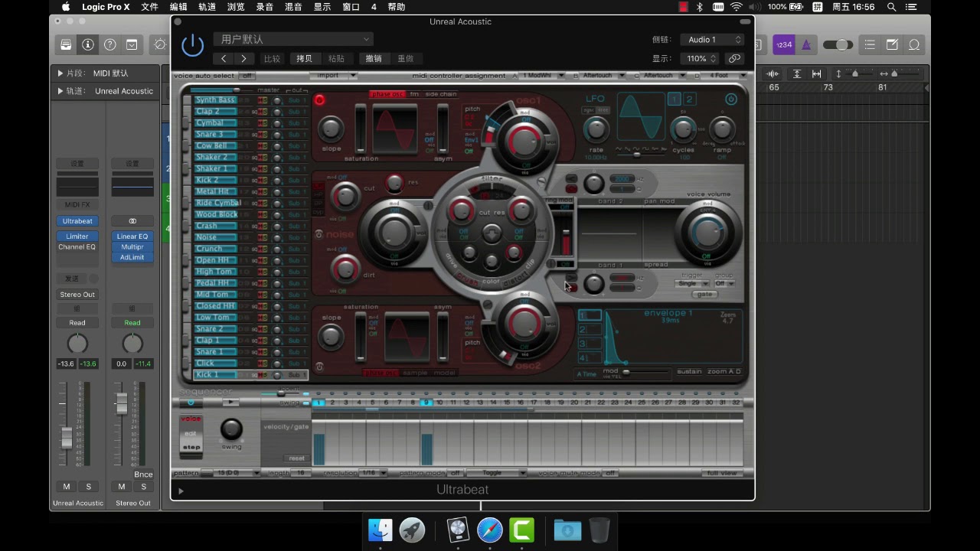Open the preset dropdown 用户默认

tap(293, 39)
